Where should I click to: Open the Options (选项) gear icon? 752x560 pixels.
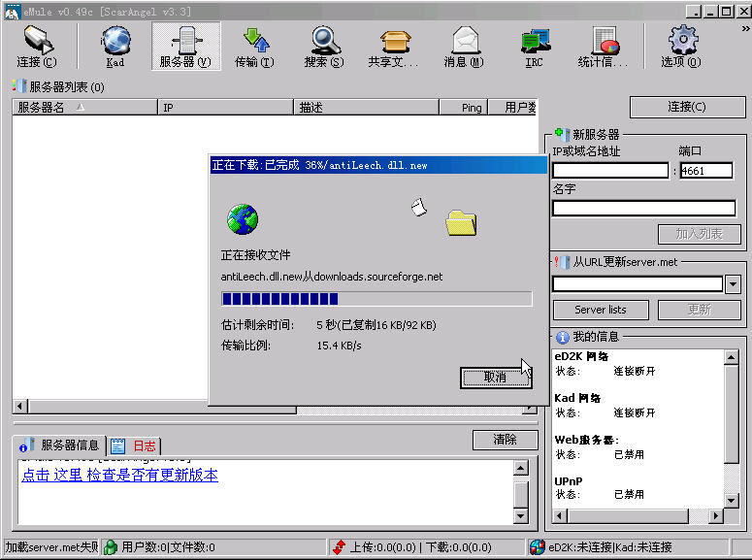681,47
